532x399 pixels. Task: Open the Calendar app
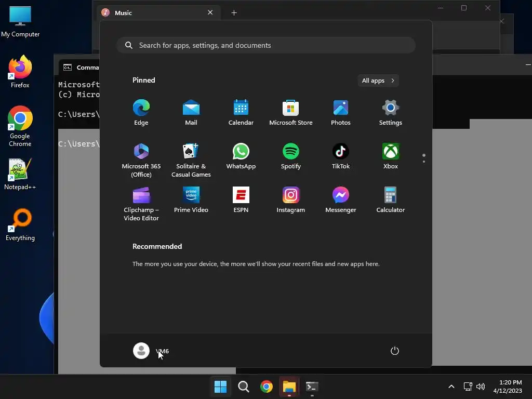click(241, 113)
